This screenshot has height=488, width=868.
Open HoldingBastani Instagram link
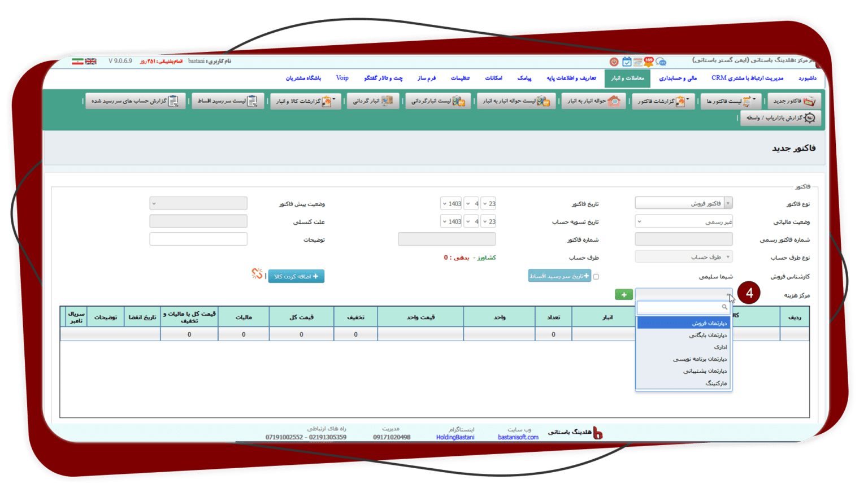tap(455, 437)
